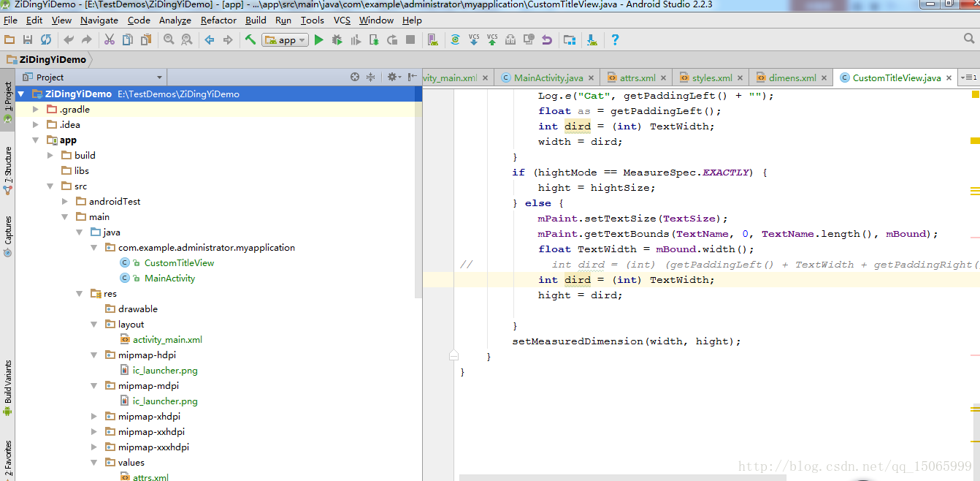Click the Make Project hammer icon
Screen dimensions: 980x481
coord(250,39)
